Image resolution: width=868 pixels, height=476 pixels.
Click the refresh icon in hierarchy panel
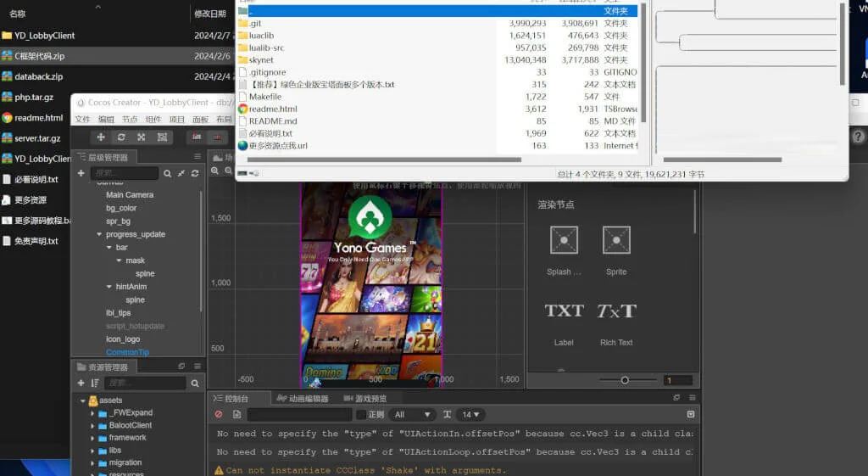[195, 173]
